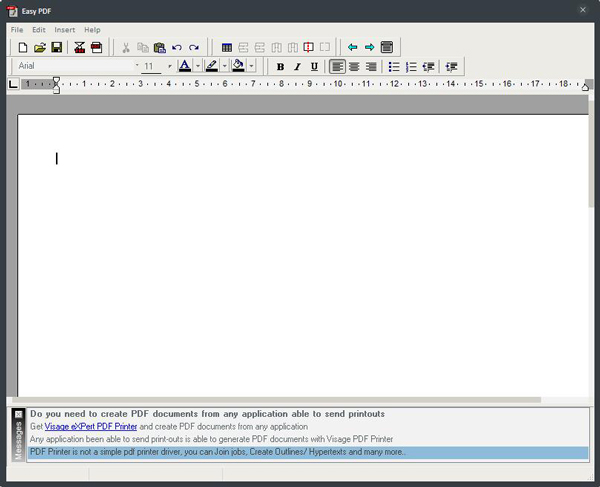Image resolution: width=600 pixels, height=487 pixels.
Task: Select the highlighted 'PDF Printer is not a simple' message
Action: pos(308,452)
